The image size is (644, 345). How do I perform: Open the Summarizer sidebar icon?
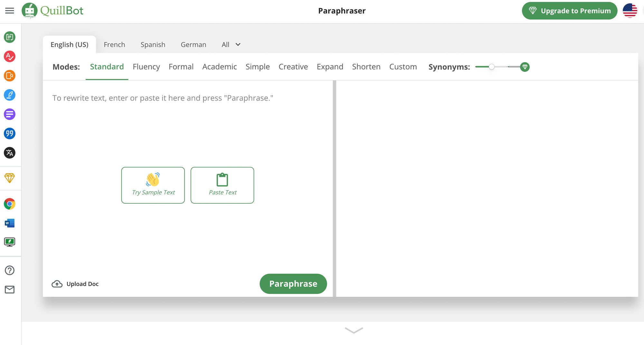tap(10, 114)
